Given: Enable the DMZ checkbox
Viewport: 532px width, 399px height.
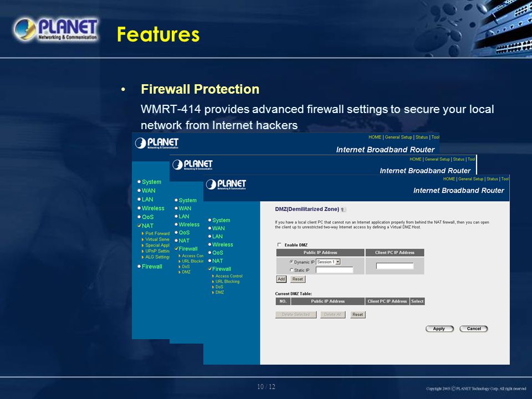Looking at the screenshot, I should 279,244.
